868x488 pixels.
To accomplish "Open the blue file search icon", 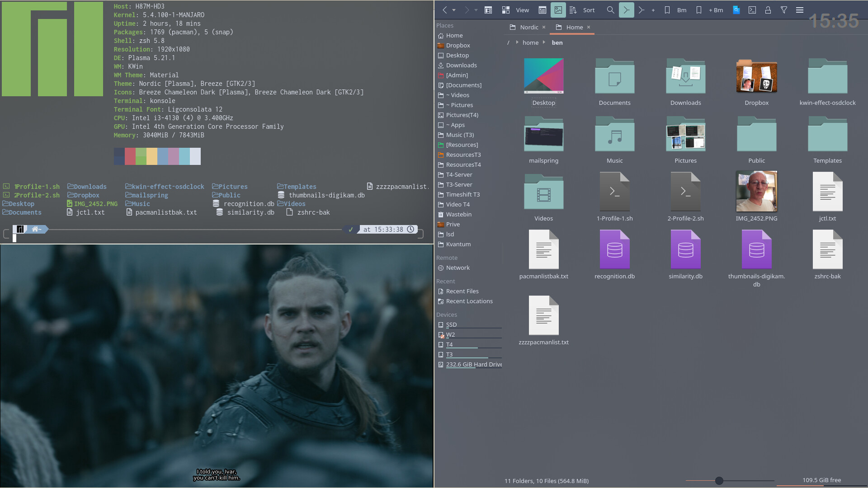I will pyautogui.click(x=736, y=10).
